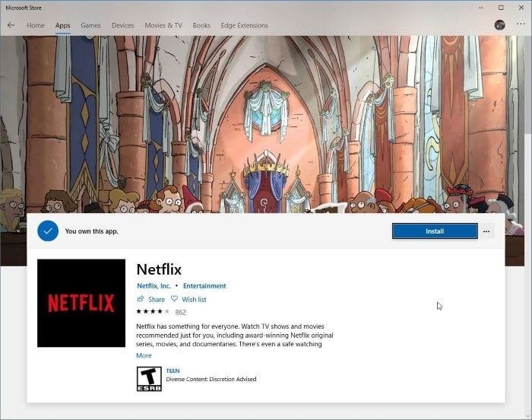Open the Devices tab

click(x=123, y=25)
